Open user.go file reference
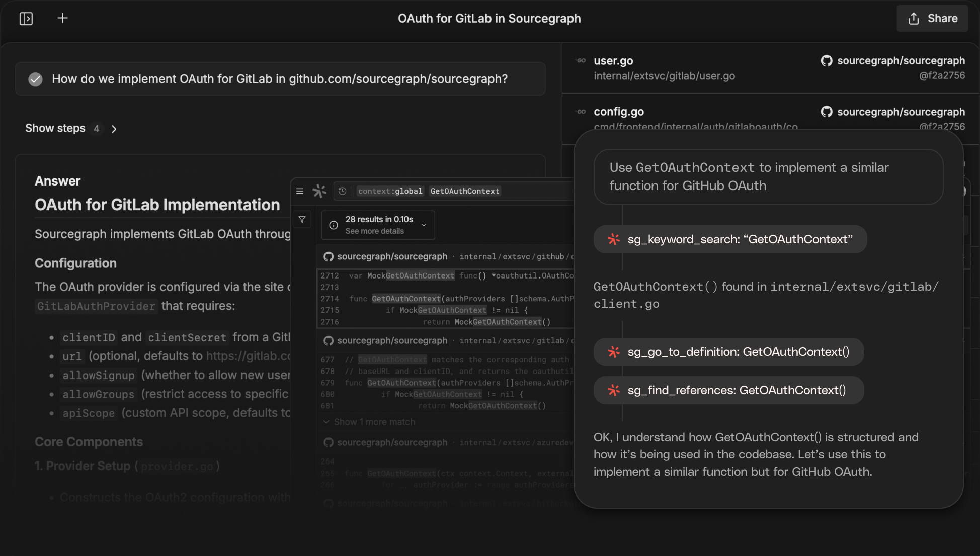The image size is (980, 556). 613,61
